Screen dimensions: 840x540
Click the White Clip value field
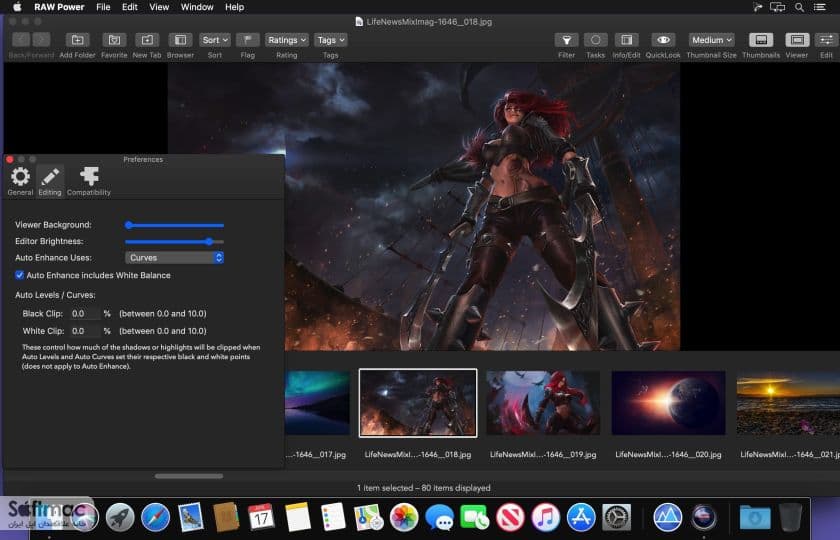85,331
